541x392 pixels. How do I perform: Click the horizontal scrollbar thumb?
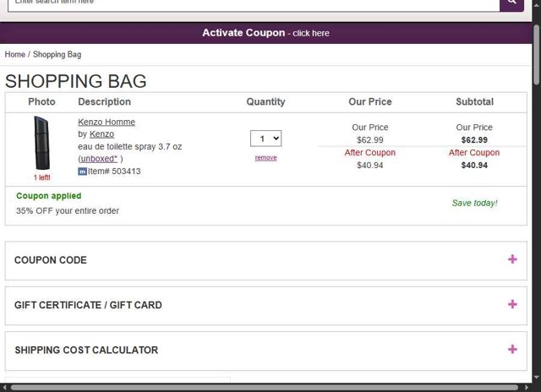tap(265, 388)
